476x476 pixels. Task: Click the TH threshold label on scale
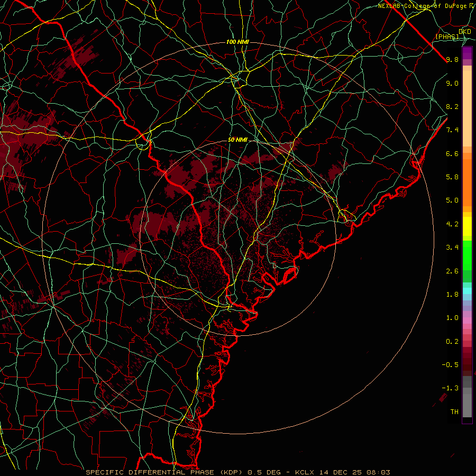[x=454, y=411]
